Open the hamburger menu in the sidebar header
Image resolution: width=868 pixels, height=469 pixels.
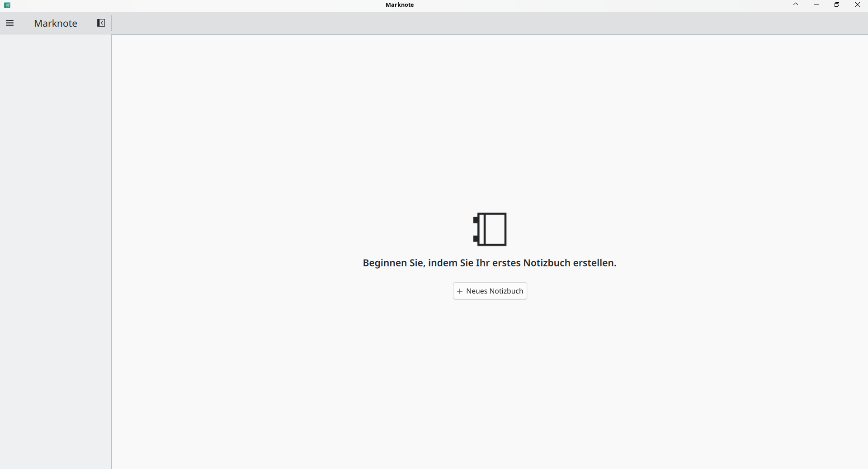[x=9, y=23]
